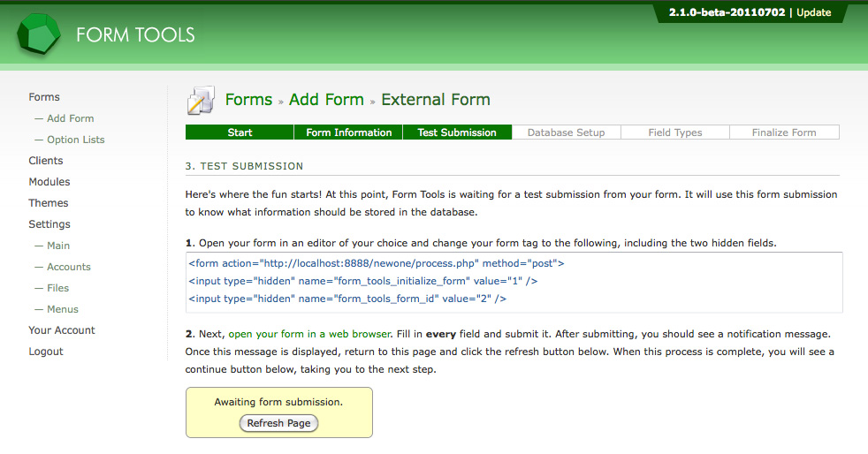Go to Form Information wizard step

click(x=349, y=132)
